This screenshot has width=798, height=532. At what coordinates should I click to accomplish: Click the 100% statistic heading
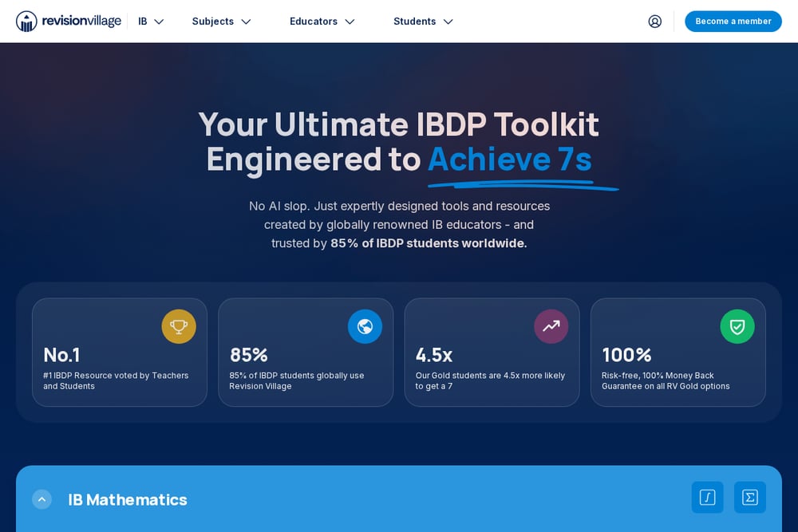click(626, 355)
